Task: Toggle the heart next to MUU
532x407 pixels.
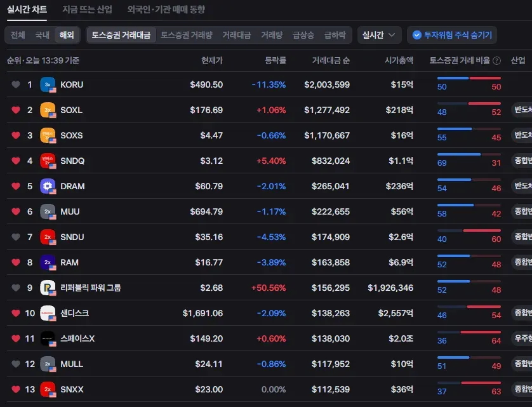Action: tap(16, 211)
